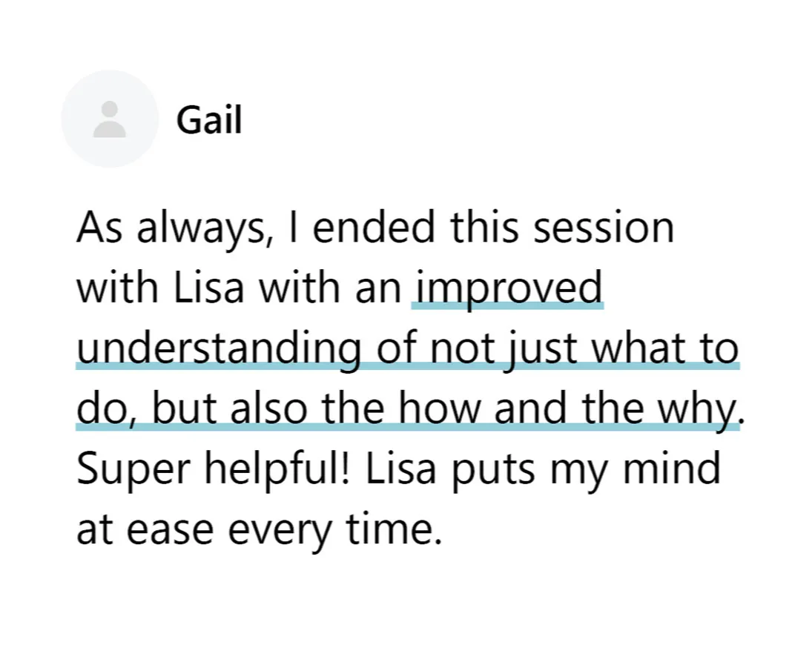The width and height of the screenshot is (812, 648).
Task: Click the underlined word 'improved'
Action: click(x=508, y=288)
